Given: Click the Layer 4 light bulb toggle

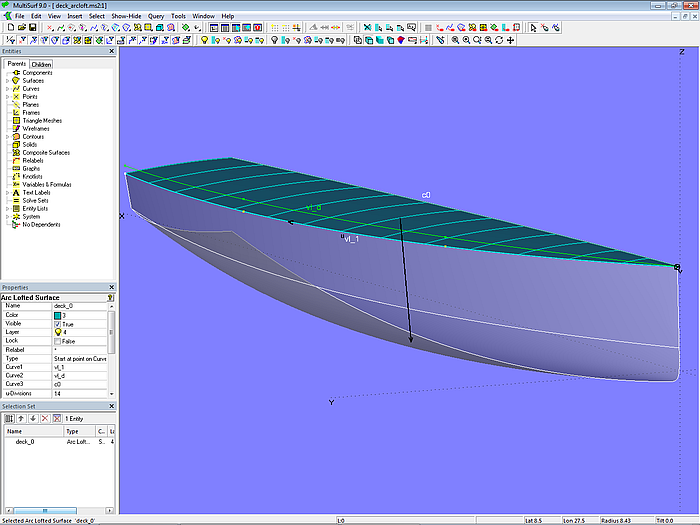Looking at the screenshot, I should click(57, 332).
